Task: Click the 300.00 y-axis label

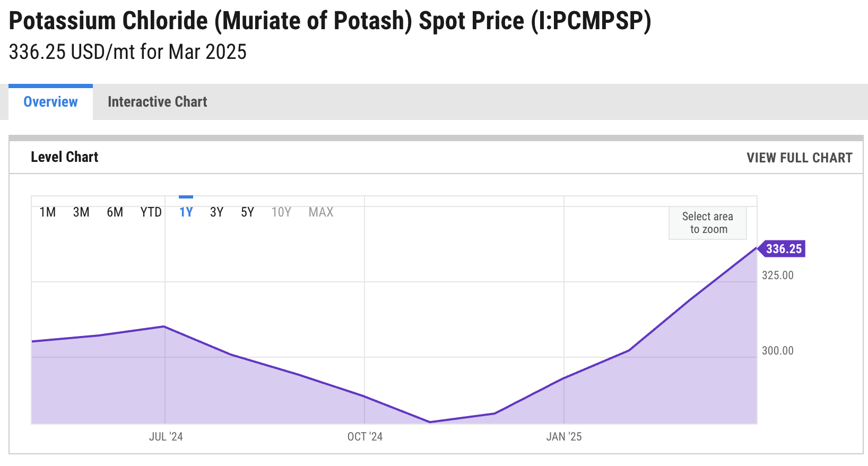Action: click(778, 351)
